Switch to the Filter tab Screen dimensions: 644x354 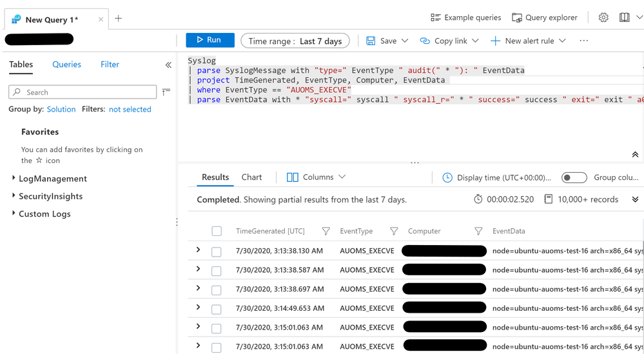110,64
